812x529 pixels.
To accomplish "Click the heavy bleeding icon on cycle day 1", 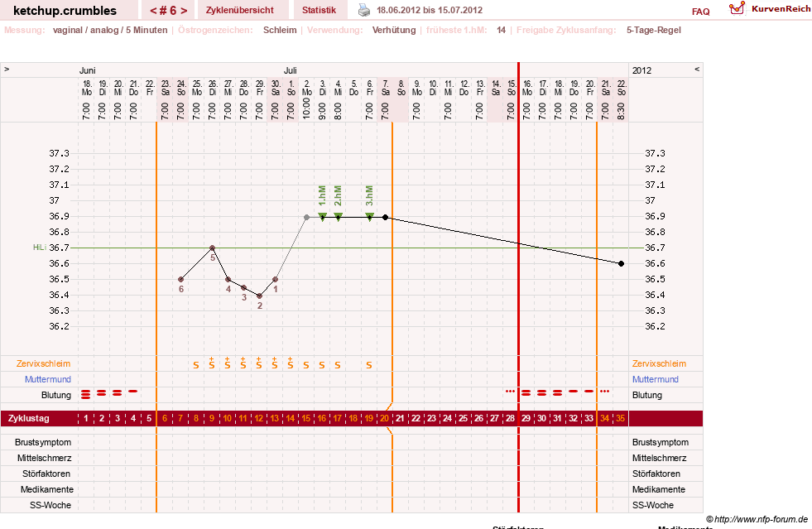I will pyautogui.click(x=86, y=395).
